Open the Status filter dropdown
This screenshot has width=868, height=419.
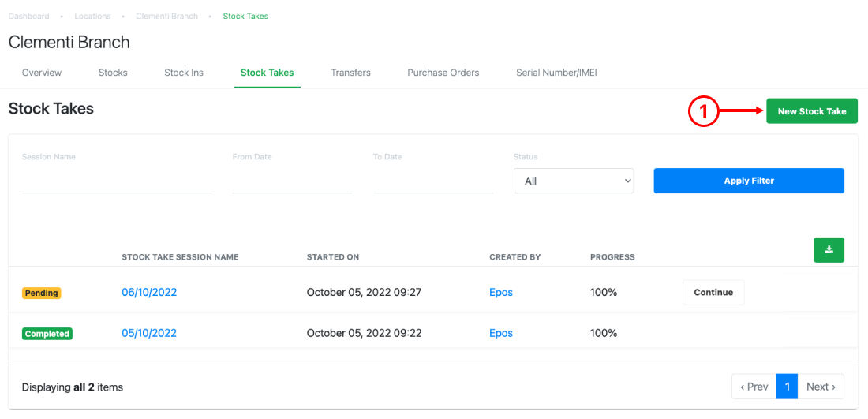(574, 181)
